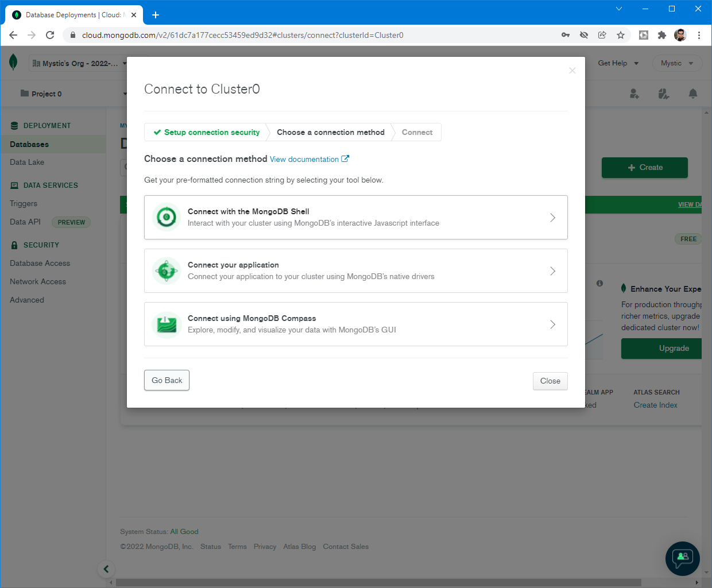Click the MongoDB Compass icon
Screen dimensions: 712x588
click(x=167, y=324)
